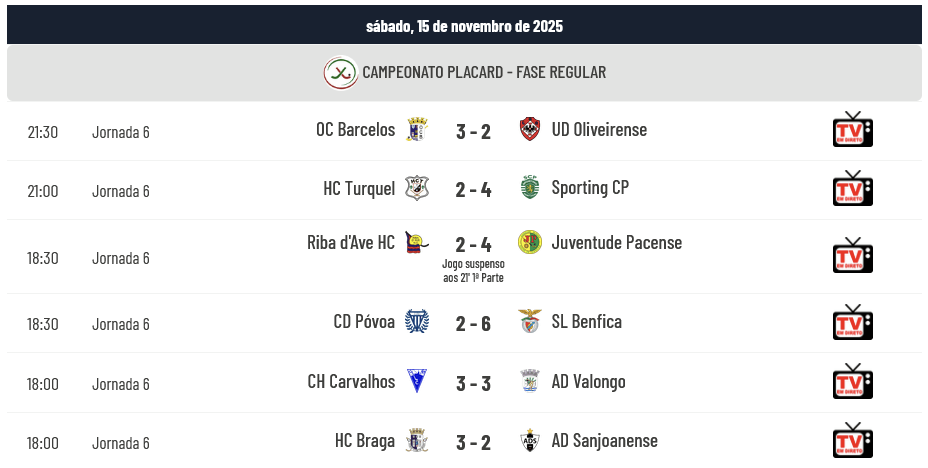Click the UD Oliveirense club crest
This screenshot has width=928, height=468.
point(530,130)
